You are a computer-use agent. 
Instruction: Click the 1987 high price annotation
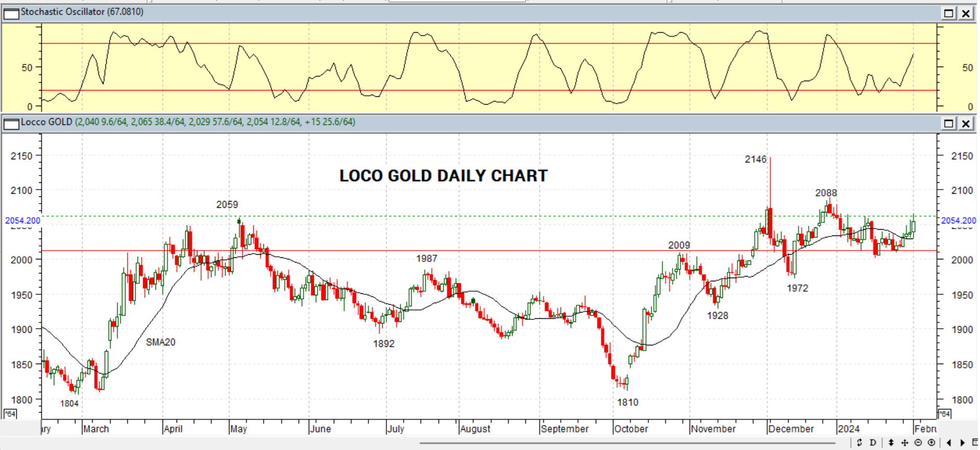[426, 258]
